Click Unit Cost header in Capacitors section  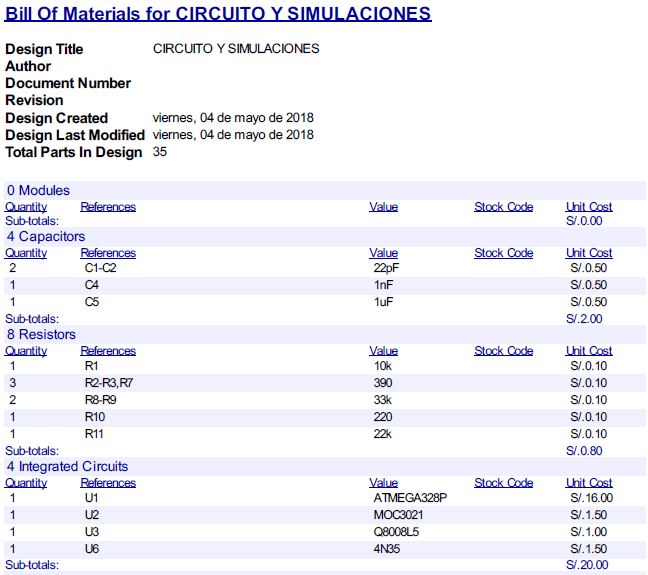589,253
